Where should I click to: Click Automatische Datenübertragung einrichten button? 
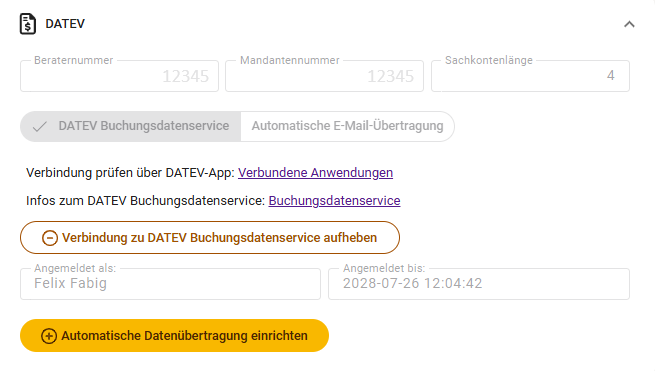[x=174, y=335]
